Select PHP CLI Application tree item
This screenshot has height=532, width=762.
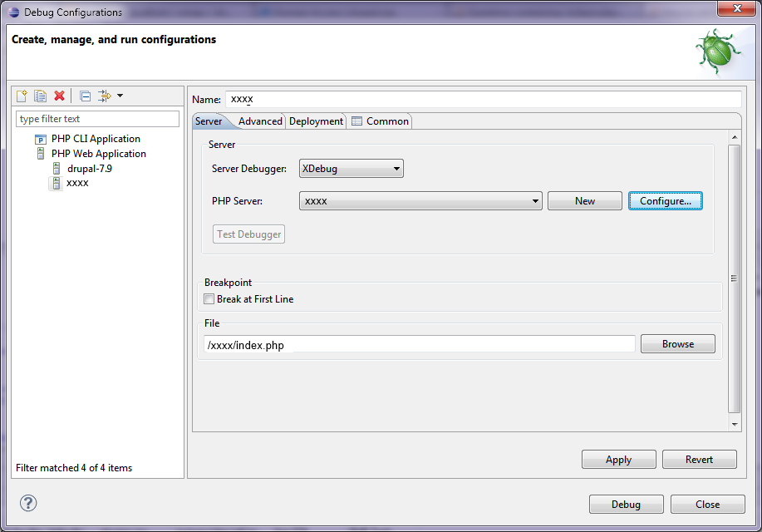point(96,139)
